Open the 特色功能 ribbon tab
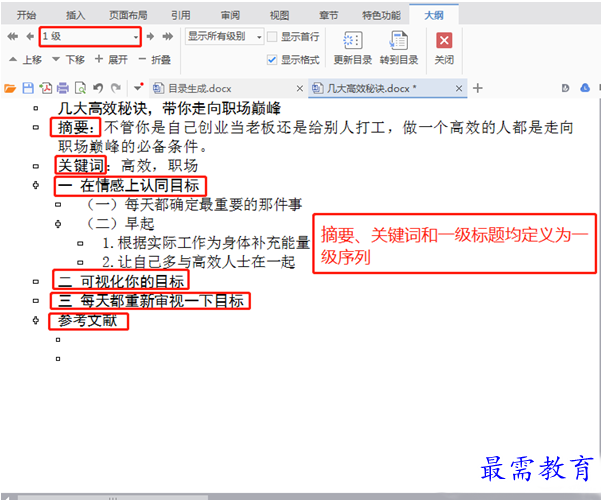The width and height of the screenshot is (602, 500). point(381,15)
